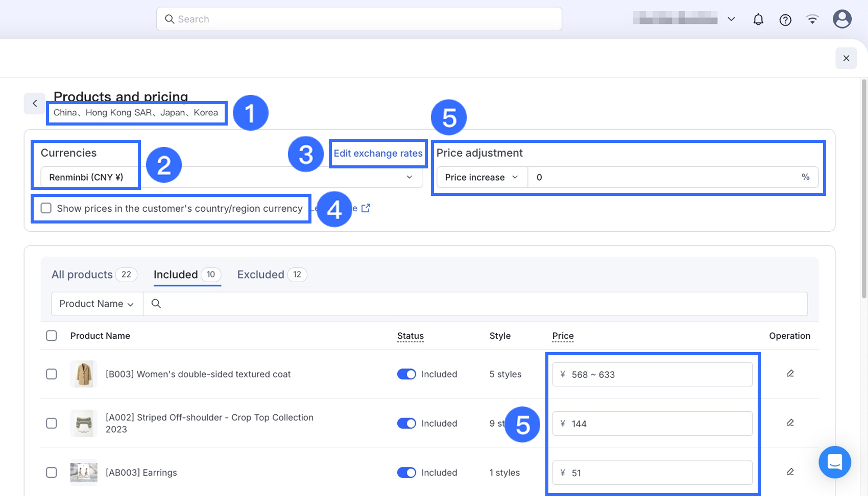Toggle Included switch for textured coat
Screen dimensions: 868x496
(406, 374)
